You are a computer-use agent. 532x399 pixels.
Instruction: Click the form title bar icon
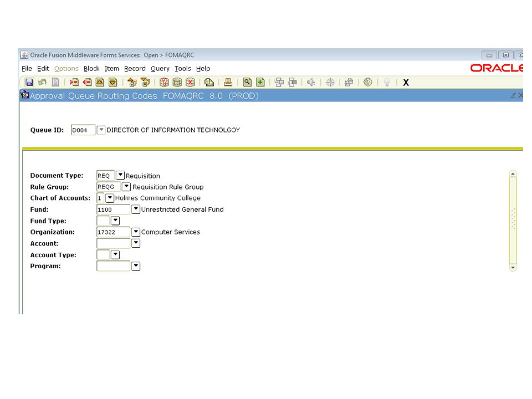25,95
